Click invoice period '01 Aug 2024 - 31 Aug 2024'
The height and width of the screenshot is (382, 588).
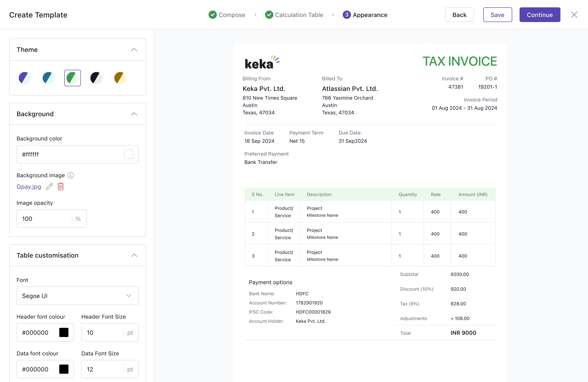pyautogui.click(x=464, y=108)
